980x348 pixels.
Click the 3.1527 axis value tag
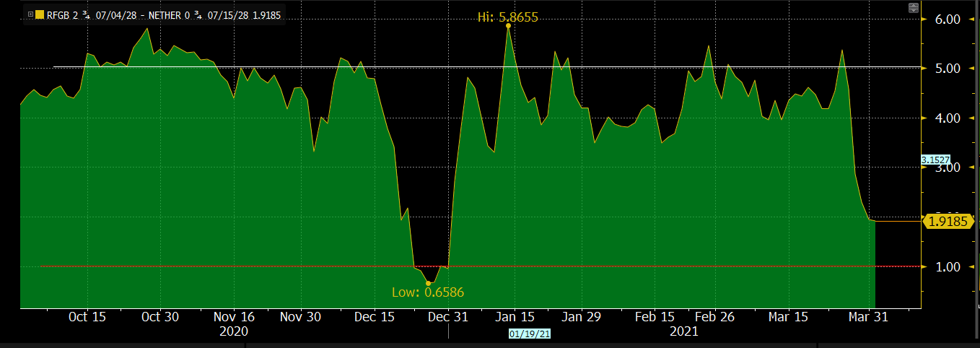(935, 160)
